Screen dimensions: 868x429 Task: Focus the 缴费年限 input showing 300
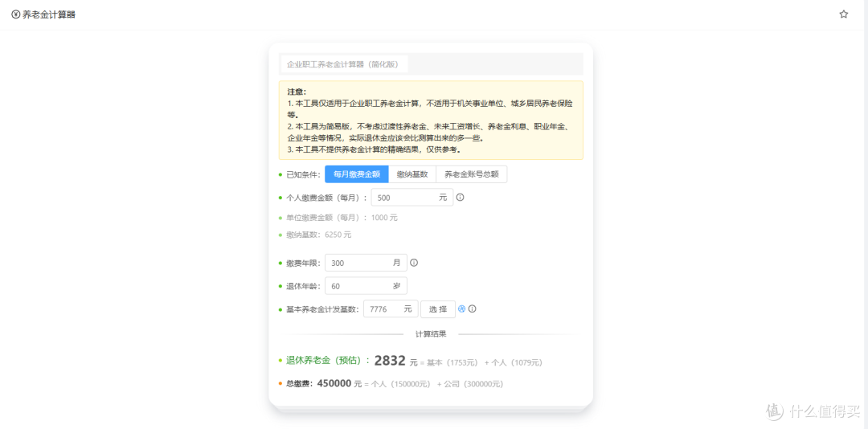coord(366,263)
